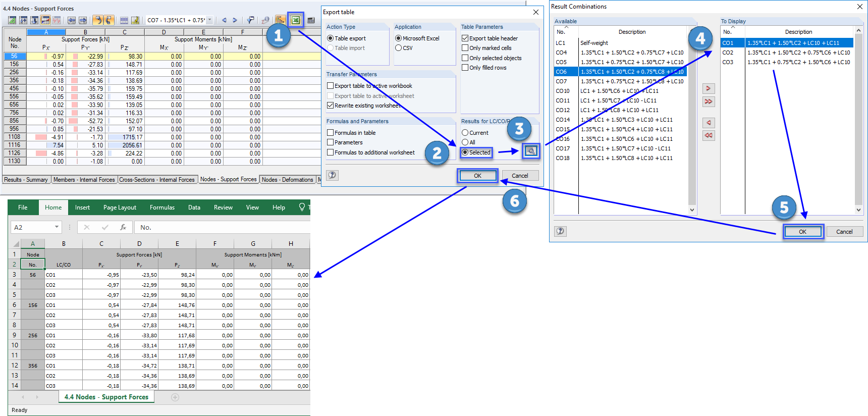Click Cancel in Export table dialog
Image resolution: width=868 pixels, height=416 pixels.
pyautogui.click(x=520, y=176)
